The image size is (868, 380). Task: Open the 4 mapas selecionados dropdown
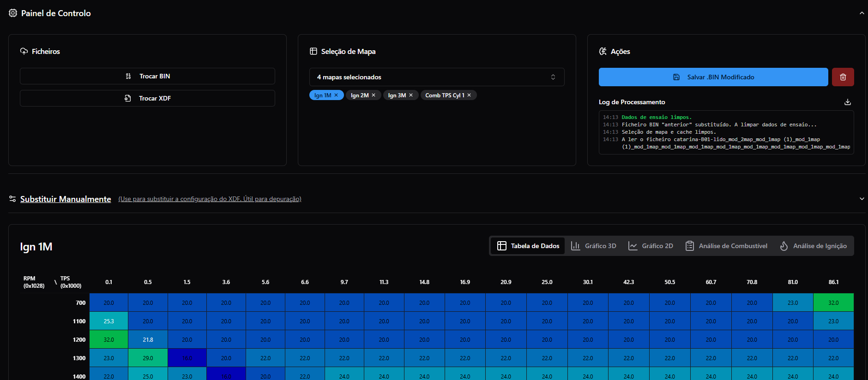pyautogui.click(x=436, y=77)
